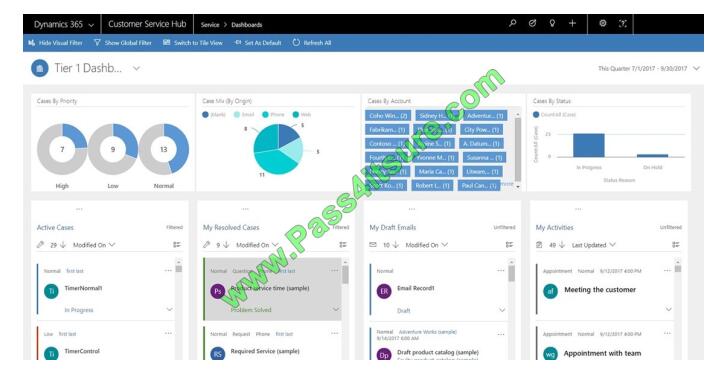Viewport: 716px width, 373px height.
Task: Click the sort arrow beside 29 in Active Cases
Action: point(63,245)
